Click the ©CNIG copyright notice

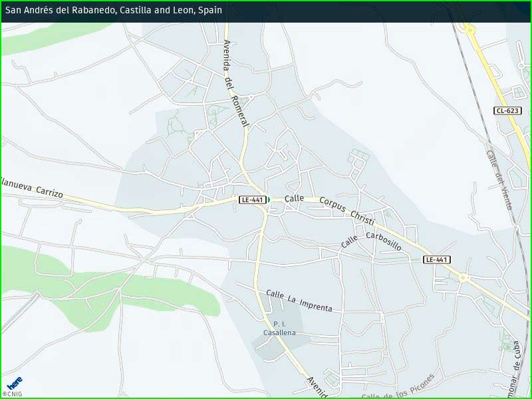tap(12, 394)
